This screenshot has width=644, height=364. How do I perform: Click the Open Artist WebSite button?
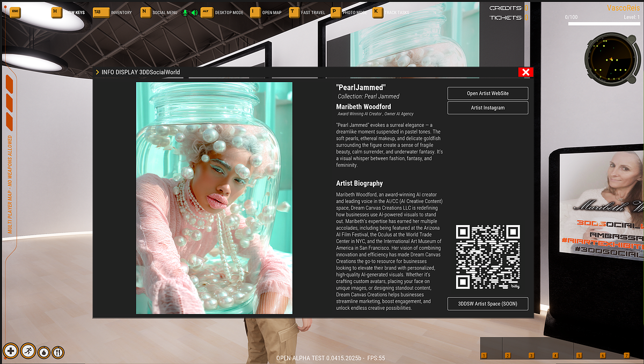[x=487, y=93]
